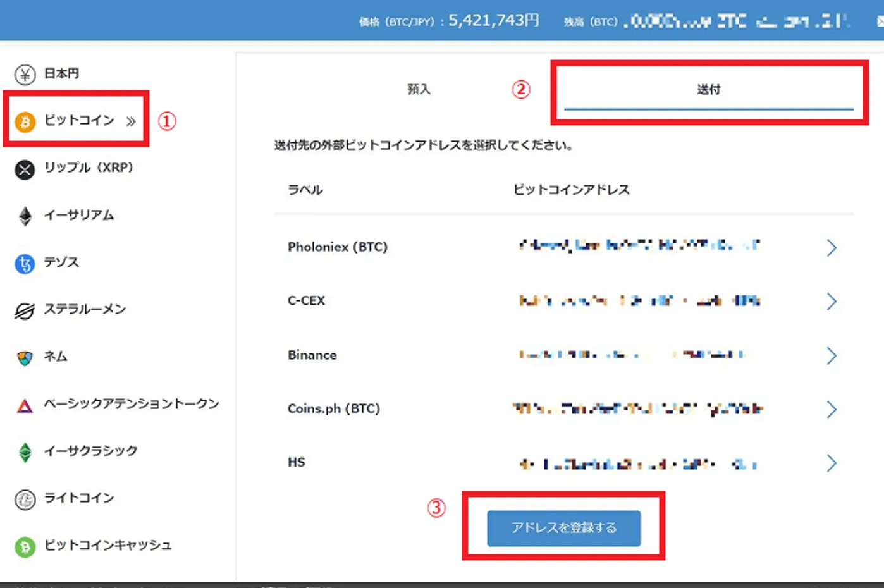Select the HS label
Viewport: 884px width, 588px height.
pos(296,462)
